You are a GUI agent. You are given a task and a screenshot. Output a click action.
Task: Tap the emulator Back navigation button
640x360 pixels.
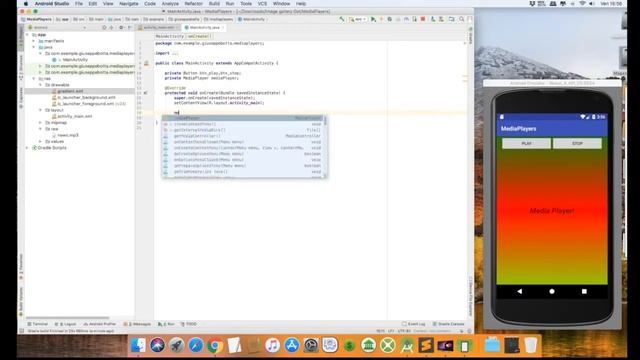point(519,291)
